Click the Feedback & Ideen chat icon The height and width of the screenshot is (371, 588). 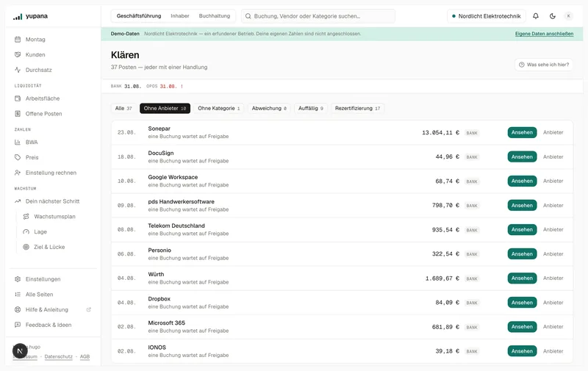click(18, 325)
